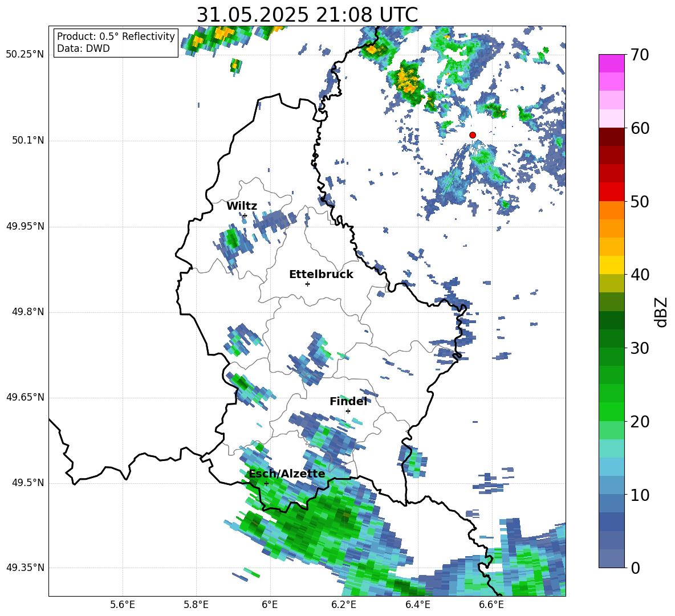Click the 6.4°E longitude tick label

click(x=417, y=605)
